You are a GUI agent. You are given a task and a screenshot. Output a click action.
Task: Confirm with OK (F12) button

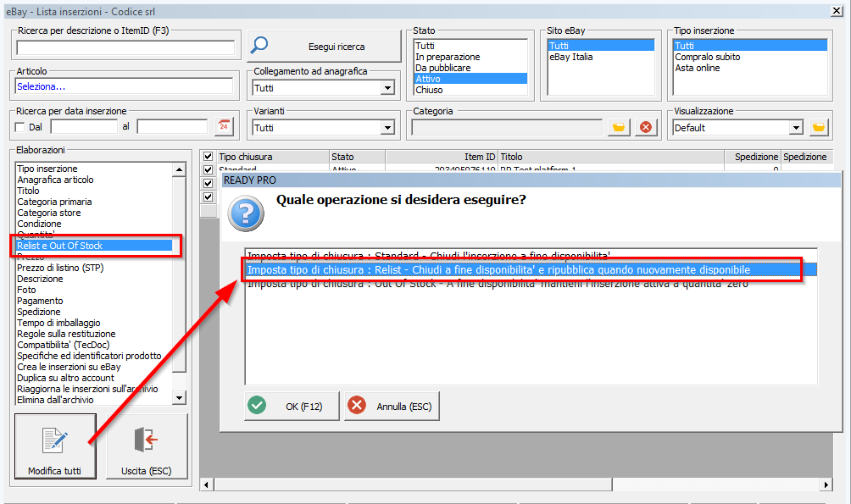coord(292,406)
